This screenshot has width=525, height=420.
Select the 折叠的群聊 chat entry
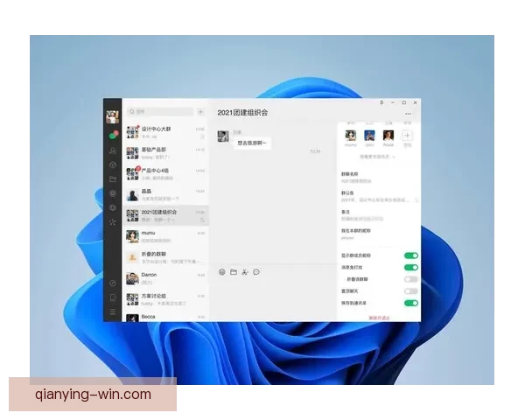coord(166,257)
